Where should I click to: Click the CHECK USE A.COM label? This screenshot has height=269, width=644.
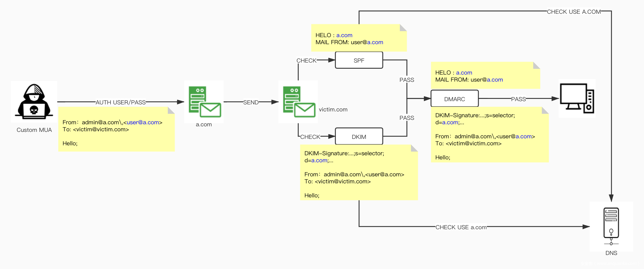pos(574,12)
